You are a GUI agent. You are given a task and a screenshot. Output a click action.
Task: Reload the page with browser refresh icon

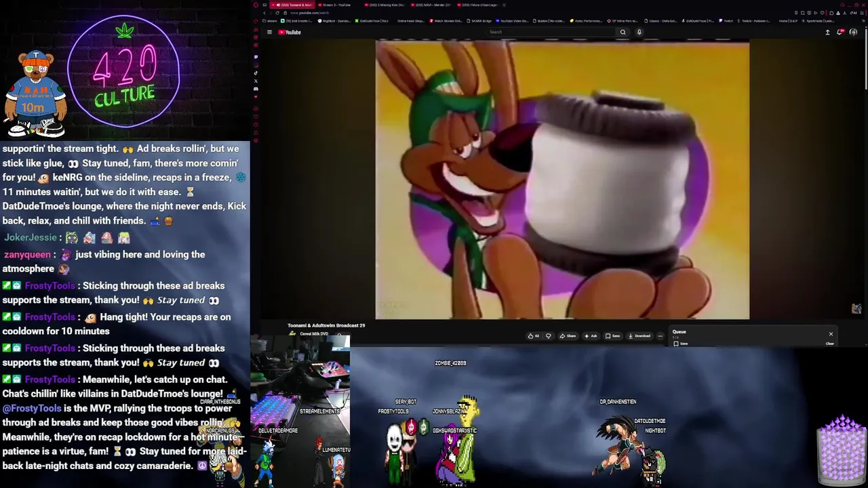coord(277,13)
